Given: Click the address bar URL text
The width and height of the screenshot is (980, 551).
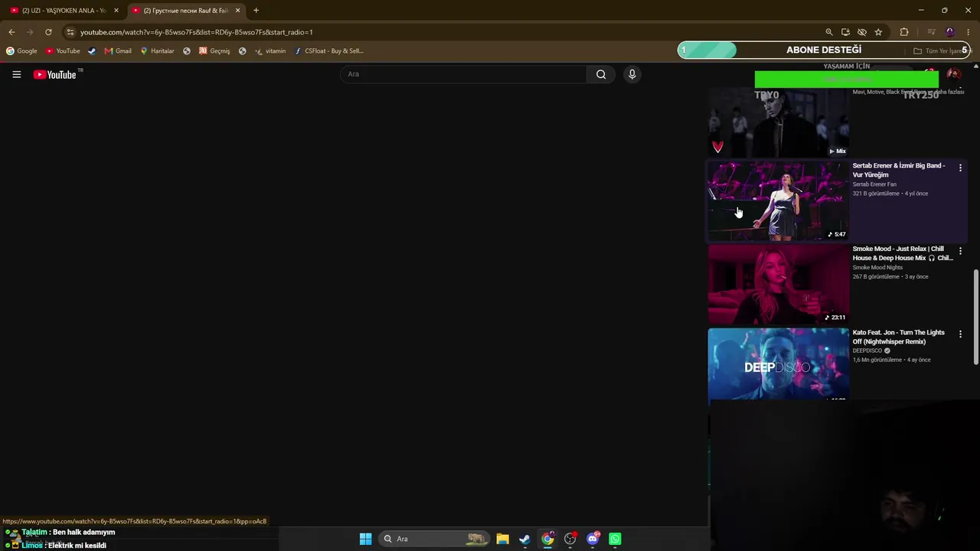Looking at the screenshot, I should [x=196, y=32].
